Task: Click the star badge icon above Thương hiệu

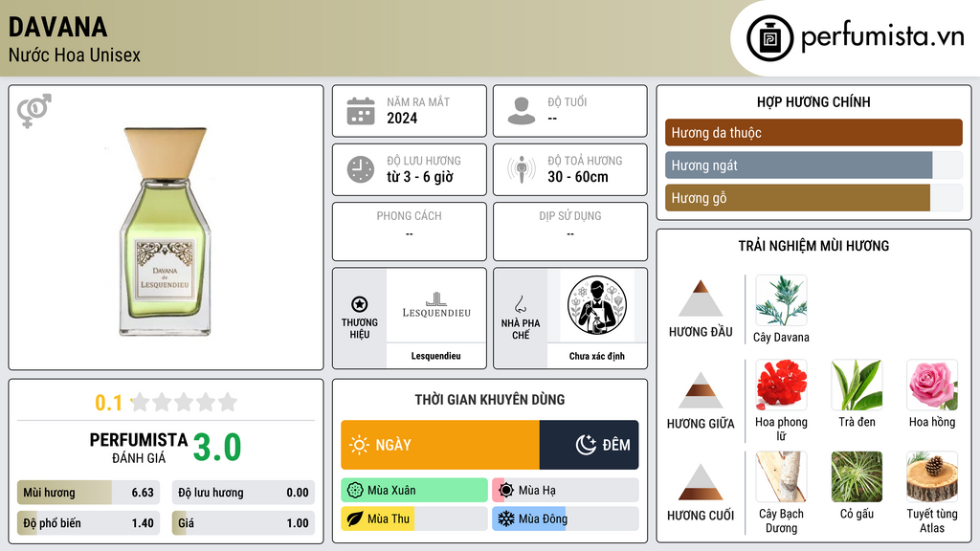Action: [360, 304]
